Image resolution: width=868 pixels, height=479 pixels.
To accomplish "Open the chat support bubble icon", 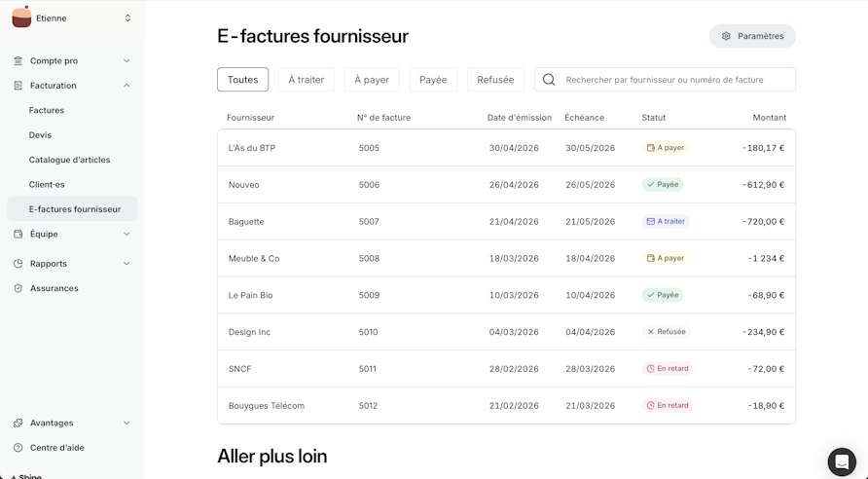I will tap(842, 461).
